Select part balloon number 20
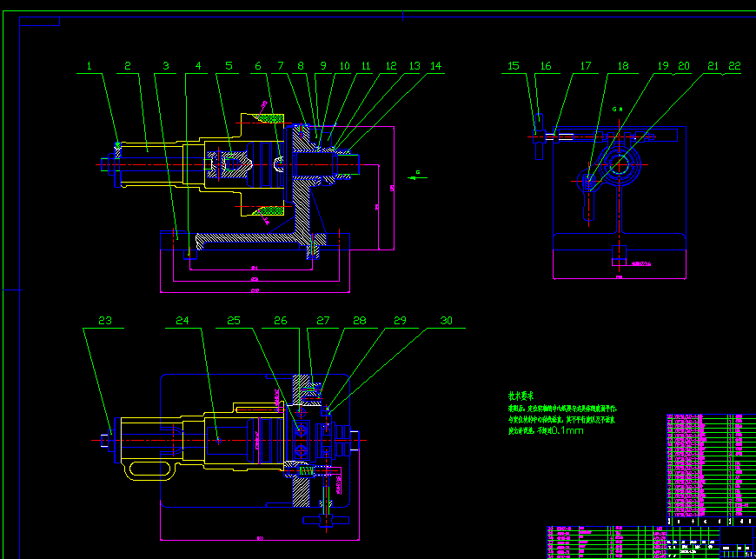 tap(684, 66)
